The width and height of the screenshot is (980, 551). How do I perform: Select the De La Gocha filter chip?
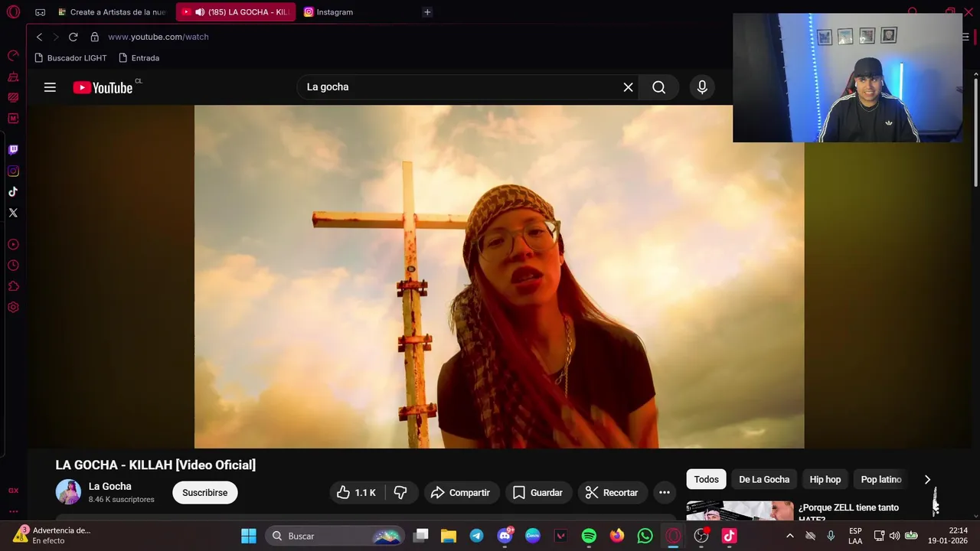pos(764,480)
